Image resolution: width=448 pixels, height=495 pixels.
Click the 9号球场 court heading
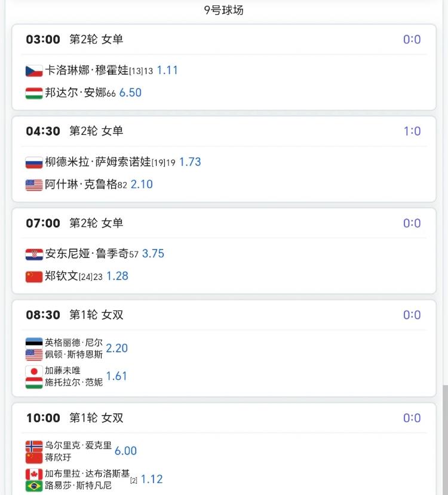(x=224, y=10)
